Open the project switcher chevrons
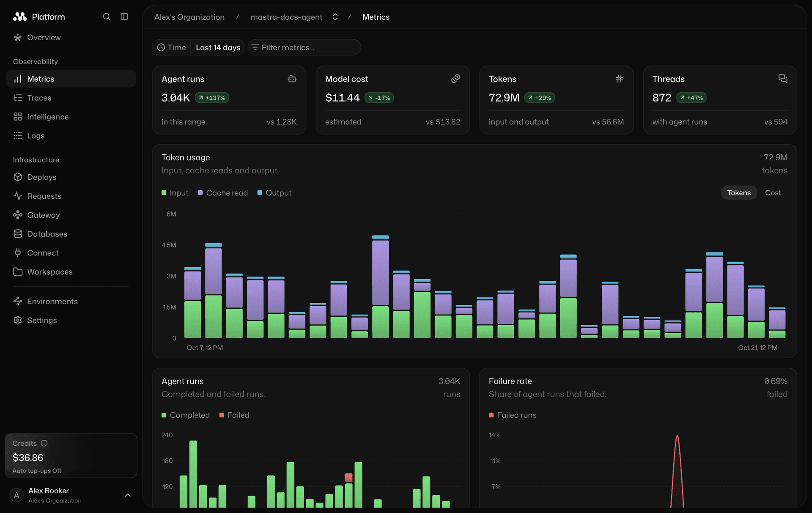This screenshot has width=812, height=513. click(335, 17)
